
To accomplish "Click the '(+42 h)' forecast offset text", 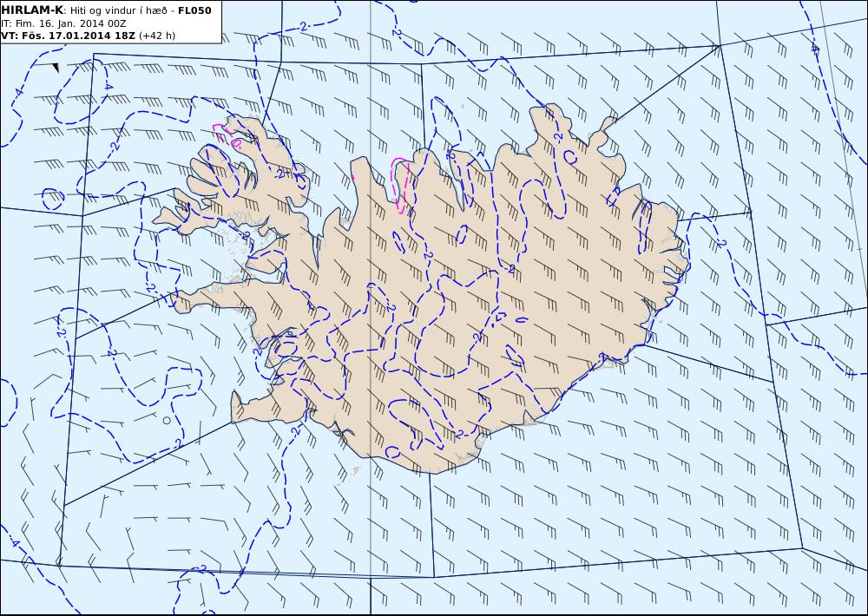I will (x=156, y=36).
